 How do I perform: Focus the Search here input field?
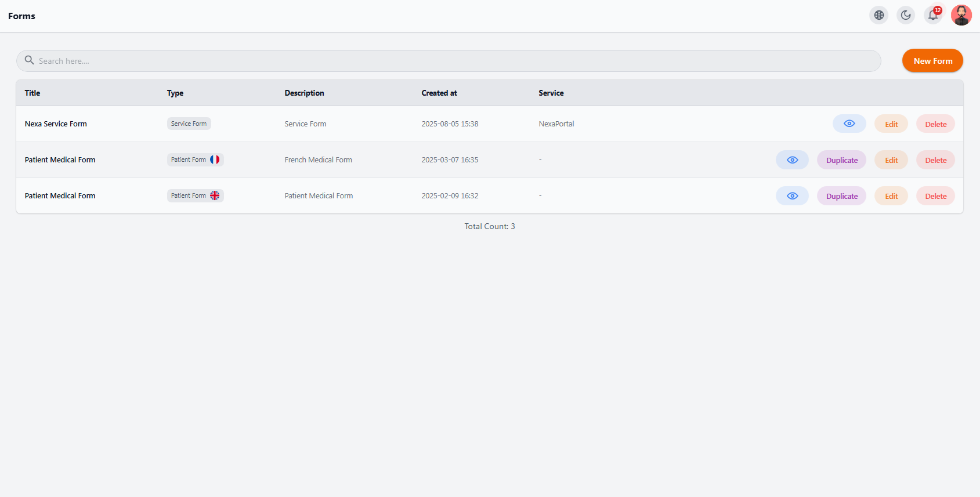(449, 61)
